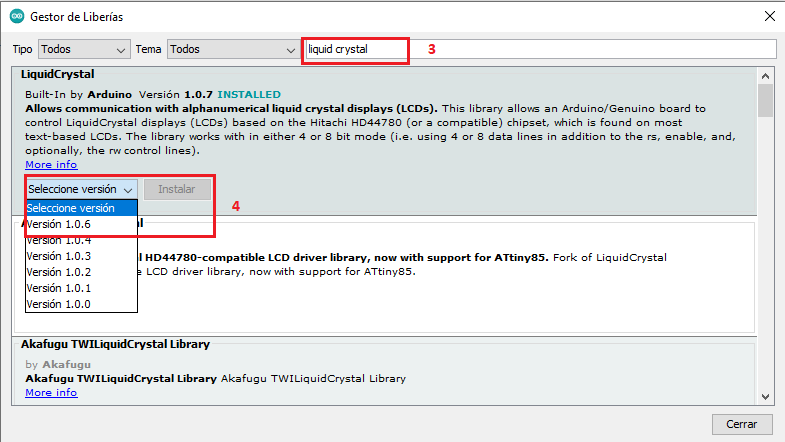
Task: Click the scrollbar up arrow
Action: point(765,76)
